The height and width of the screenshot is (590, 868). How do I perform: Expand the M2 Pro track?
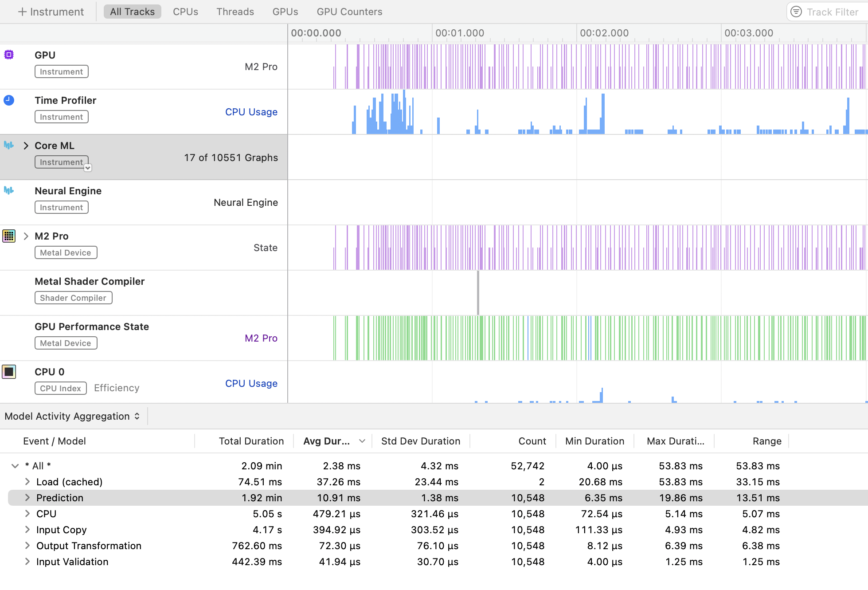26,236
